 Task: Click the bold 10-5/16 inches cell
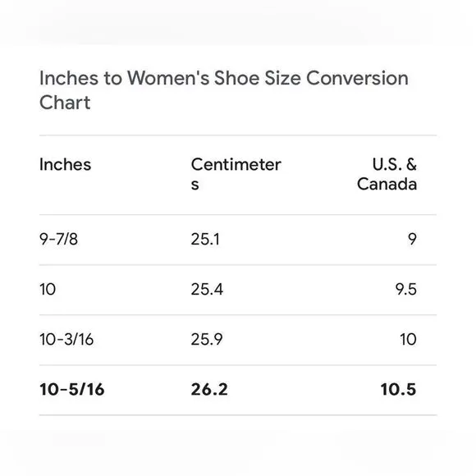(72, 390)
